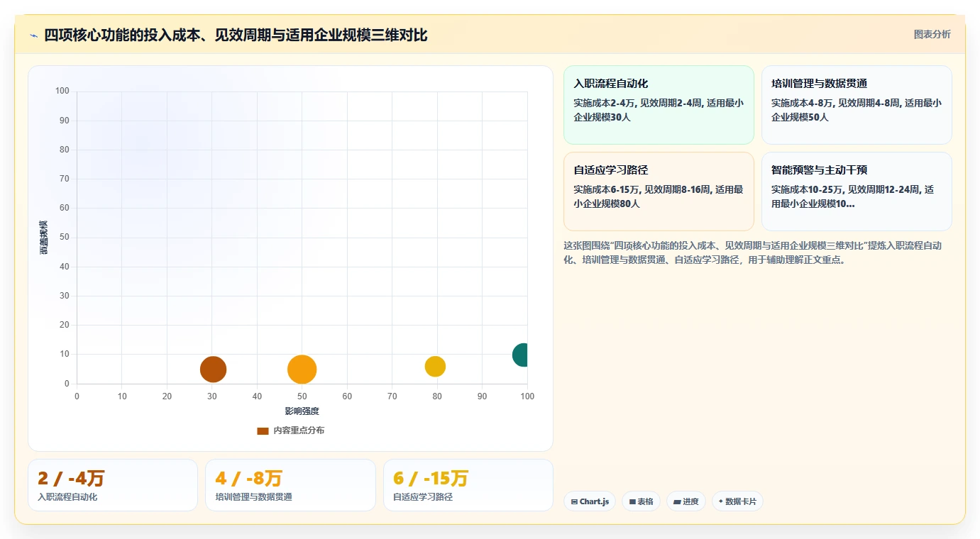Click the 培训管理与数据贯通 label under 4 / -8万
980x539 pixels.
(x=254, y=497)
